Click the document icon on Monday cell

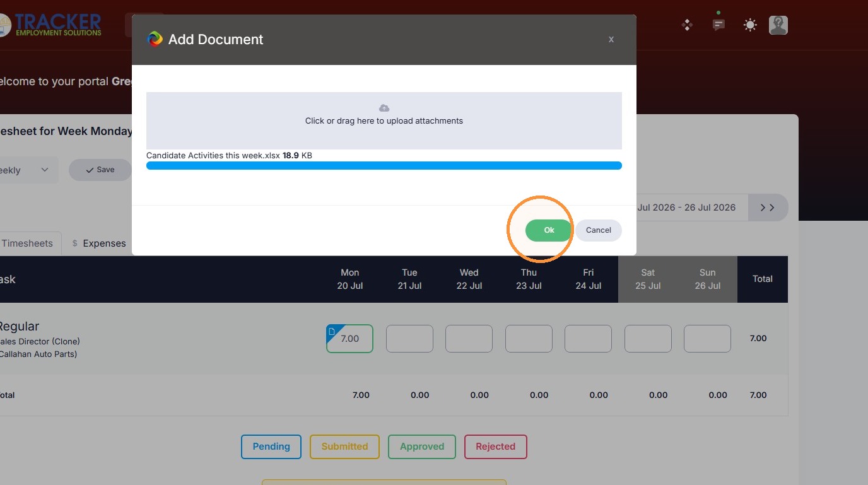332,331
